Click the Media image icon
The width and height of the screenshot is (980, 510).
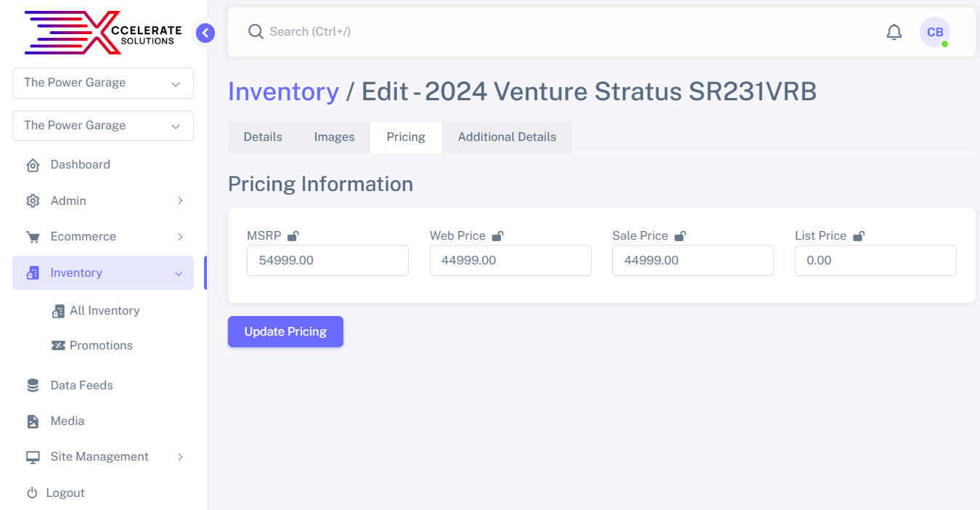(33, 421)
